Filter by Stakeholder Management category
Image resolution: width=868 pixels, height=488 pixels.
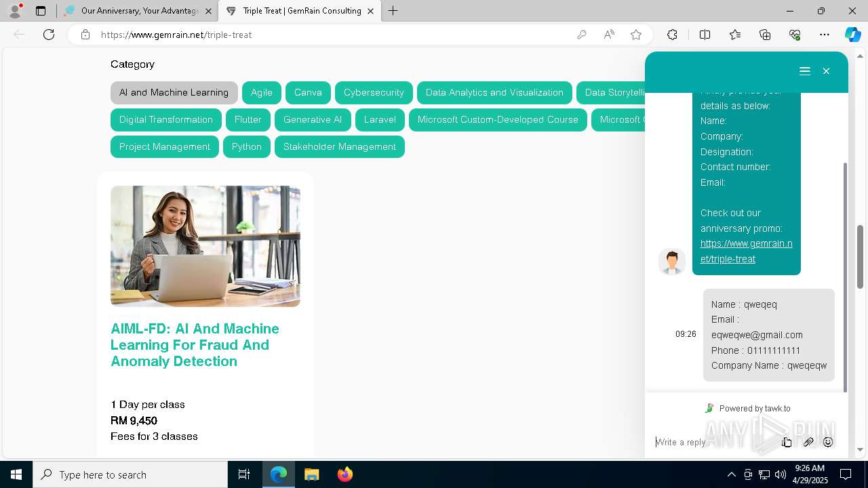coord(340,146)
